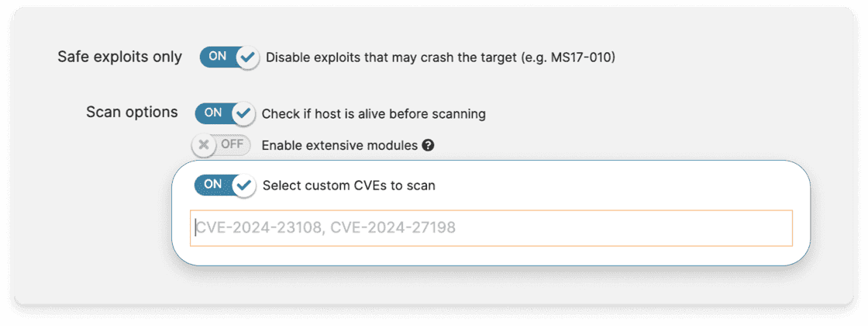Click Check if host is alive before scanning text

click(x=374, y=114)
